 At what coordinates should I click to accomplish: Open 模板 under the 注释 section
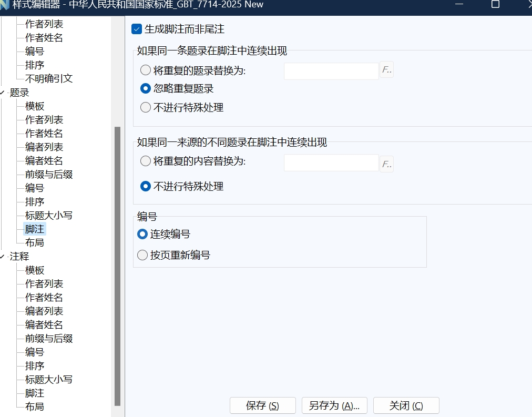coord(34,270)
